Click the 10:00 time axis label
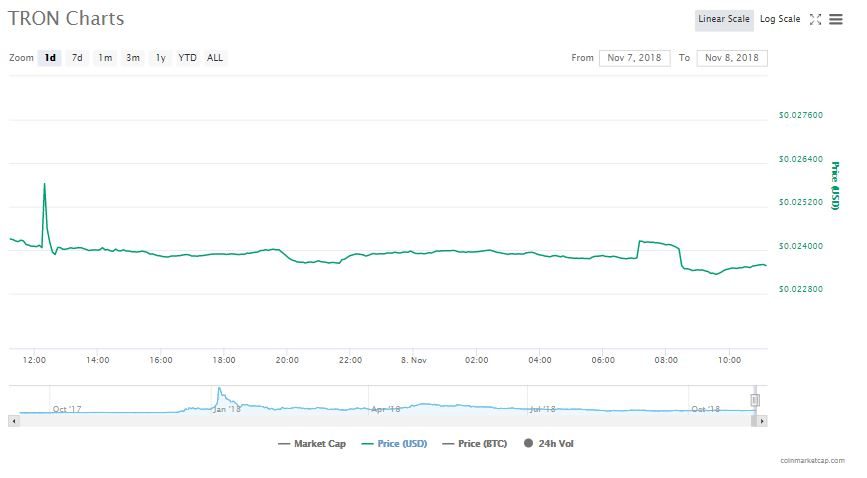 pyautogui.click(x=729, y=360)
